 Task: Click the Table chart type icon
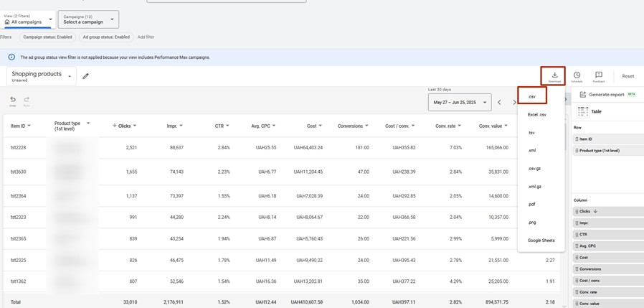(x=583, y=112)
